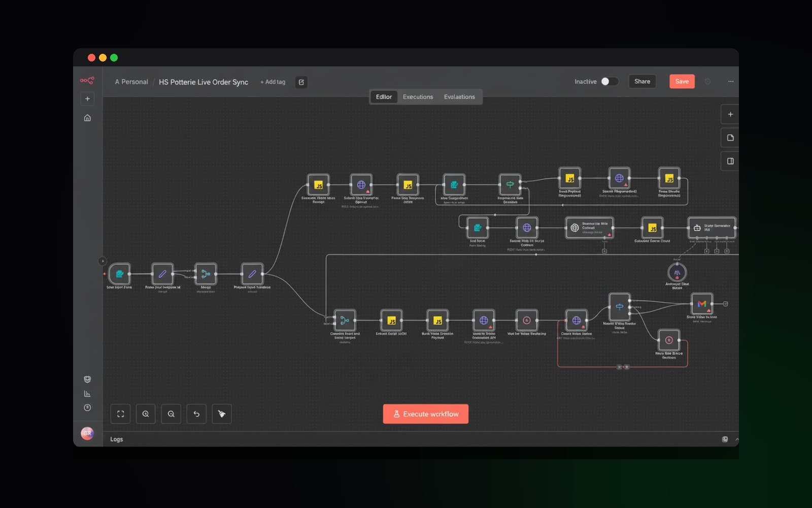Viewport: 812px width, 508px height.
Task: Zoom in on the workflow canvas
Action: 146,414
